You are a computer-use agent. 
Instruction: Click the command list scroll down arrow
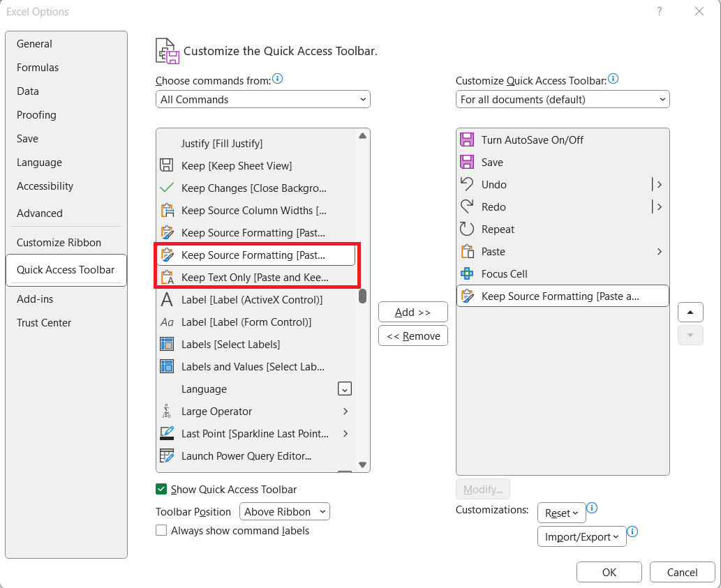point(362,465)
